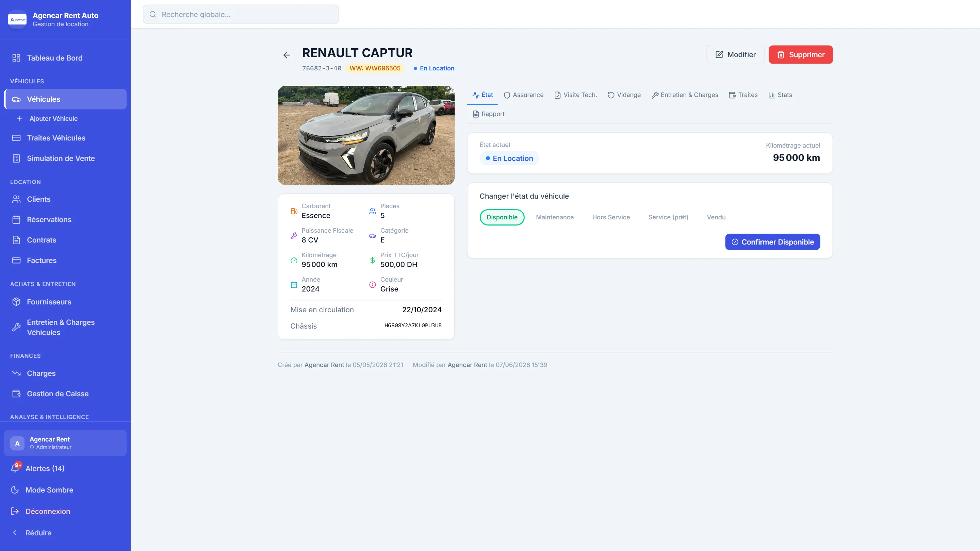The height and width of the screenshot is (551, 980).
Task: Click the wallet icon for Gestion de Caisse
Action: click(x=16, y=394)
